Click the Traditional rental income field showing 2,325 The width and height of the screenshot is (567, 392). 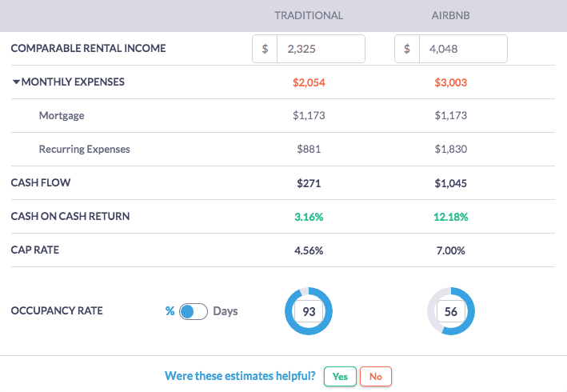pos(320,48)
